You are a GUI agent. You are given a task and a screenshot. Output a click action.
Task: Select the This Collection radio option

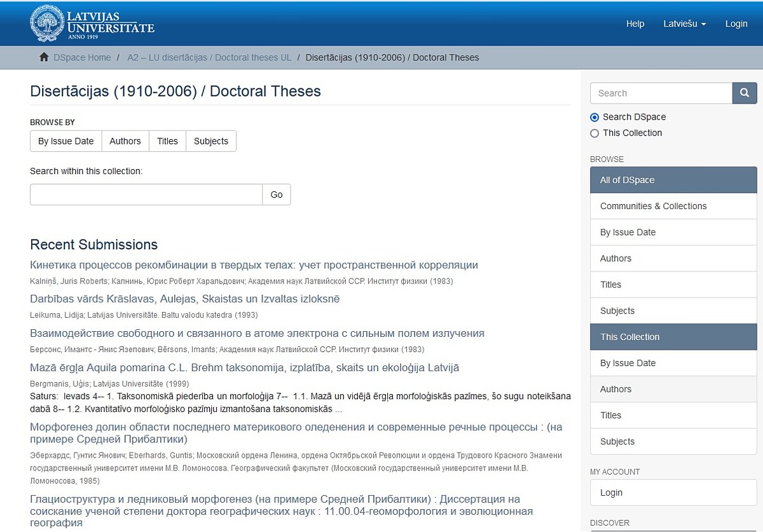pos(595,133)
